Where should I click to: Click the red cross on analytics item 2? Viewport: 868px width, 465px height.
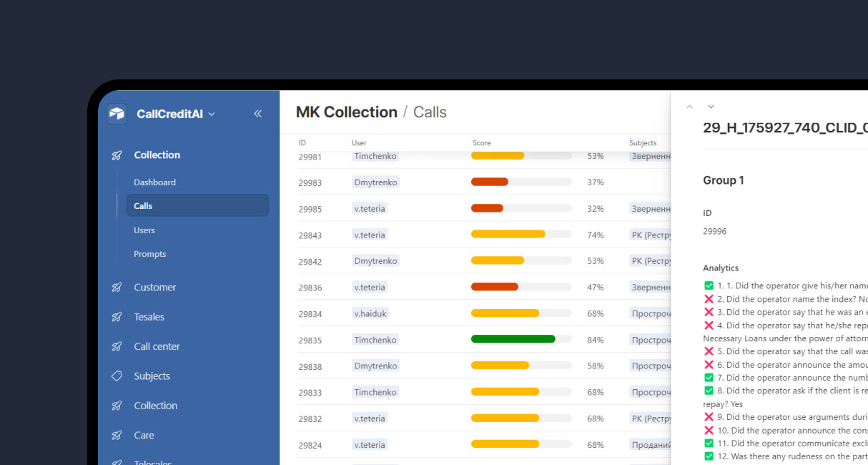coord(709,299)
